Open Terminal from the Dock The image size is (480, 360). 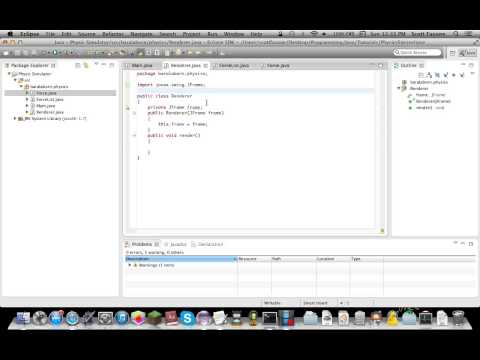[x=269, y=318]
